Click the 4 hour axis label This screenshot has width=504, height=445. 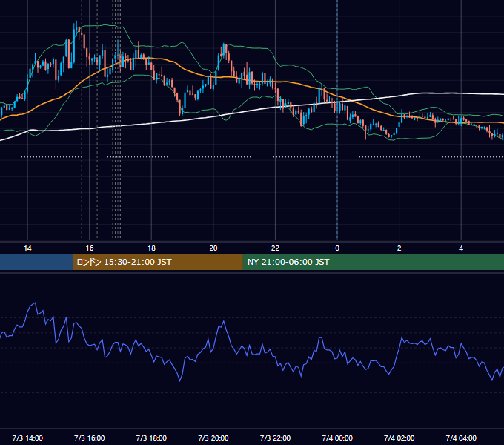point(461,248)
